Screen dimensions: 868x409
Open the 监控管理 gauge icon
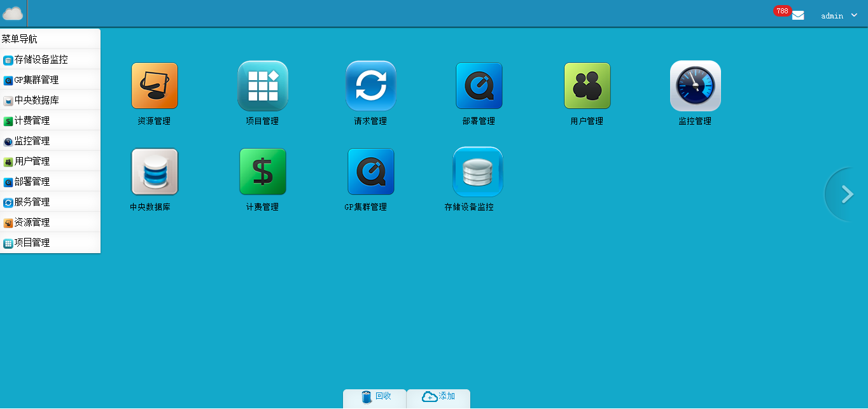696,86
